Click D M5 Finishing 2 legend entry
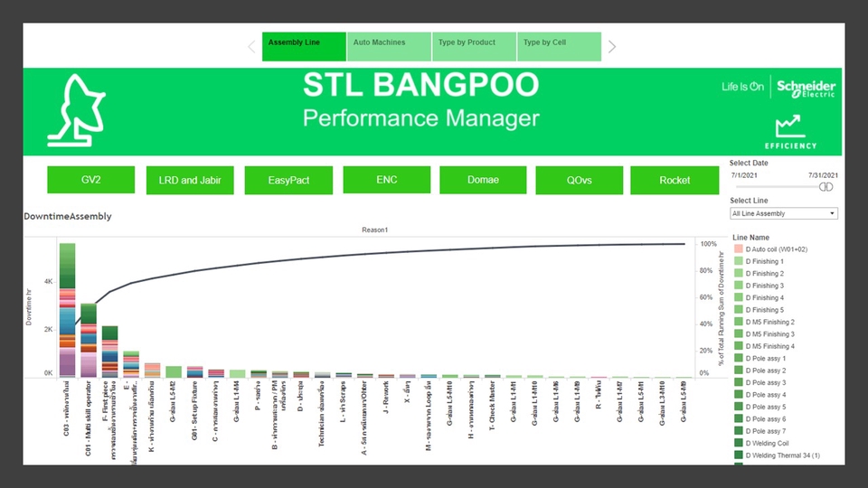 765,322
